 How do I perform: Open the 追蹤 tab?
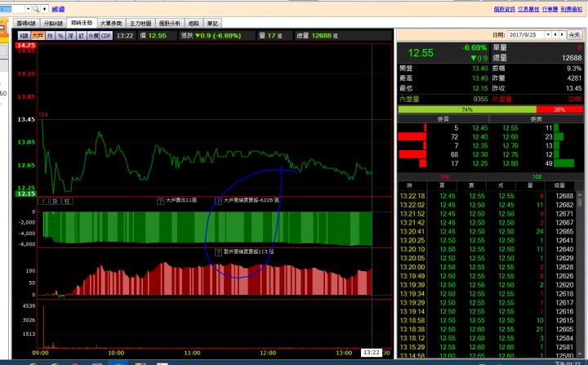(x=194, y=23)
